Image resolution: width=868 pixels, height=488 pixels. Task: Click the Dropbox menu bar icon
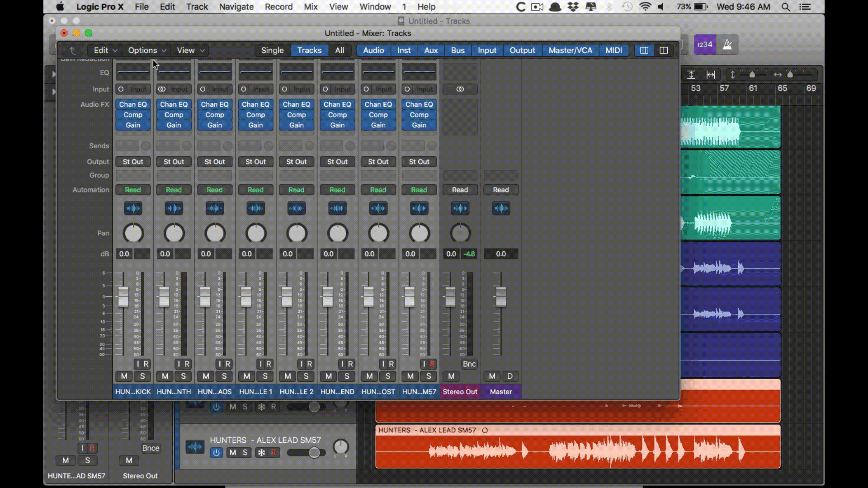point(573,7)
